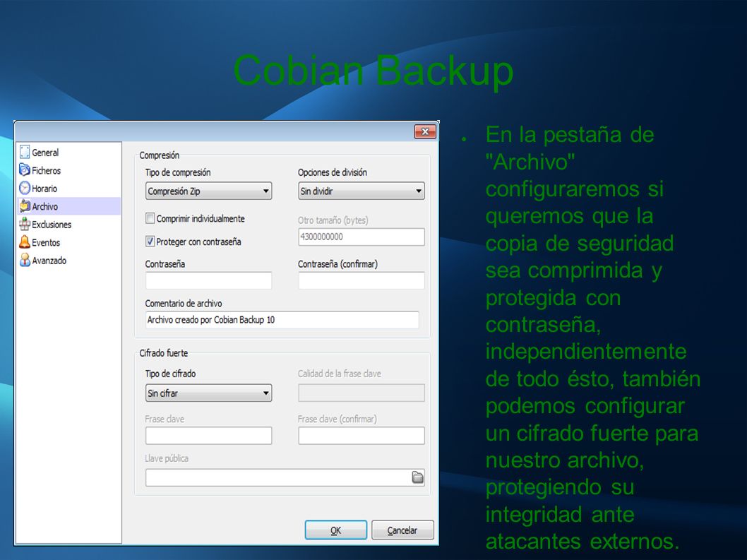Image resolution: width=747 pixels, height=560 pixels.
Task: Open the Avanzado section
Action: [x=68, y=261]
